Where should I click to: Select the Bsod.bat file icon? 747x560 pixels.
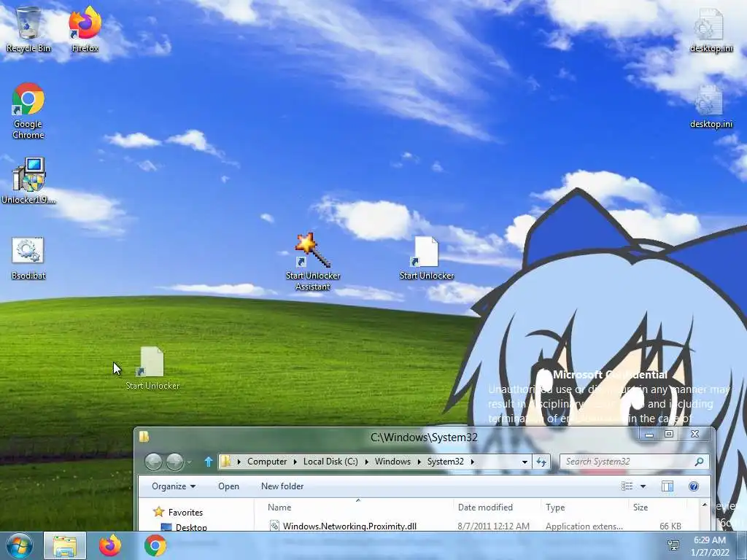click(x=28, y=258)
